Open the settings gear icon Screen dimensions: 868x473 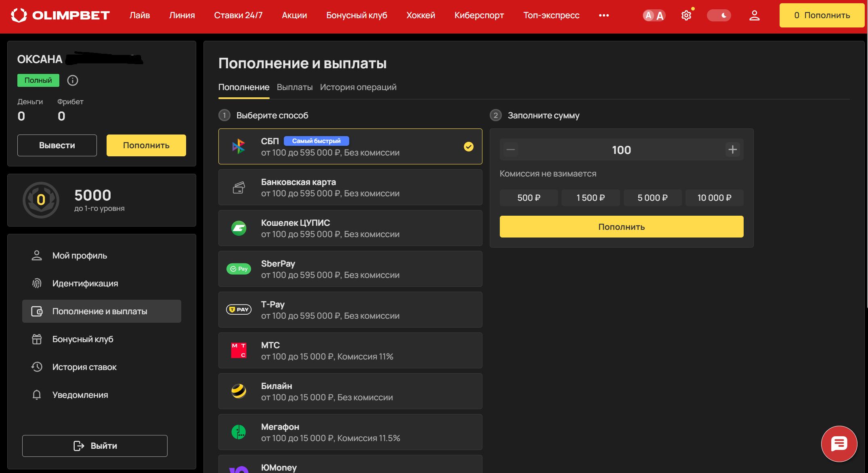click(x=686, y=15)
